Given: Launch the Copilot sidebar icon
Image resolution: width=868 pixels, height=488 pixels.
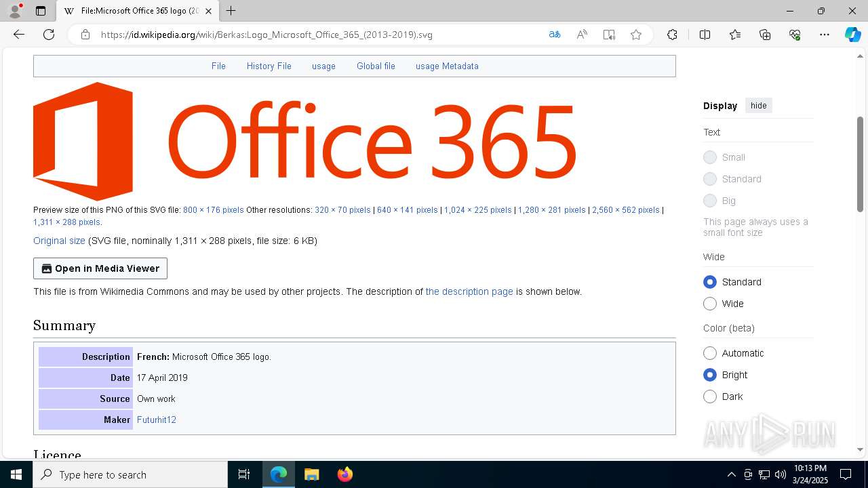Looking at the screenshot, I should pyautogui.click(x=852, y=35).
